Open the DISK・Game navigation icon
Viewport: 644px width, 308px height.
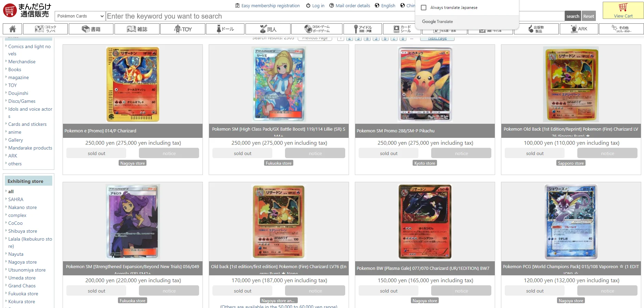[x=317, y=29]
